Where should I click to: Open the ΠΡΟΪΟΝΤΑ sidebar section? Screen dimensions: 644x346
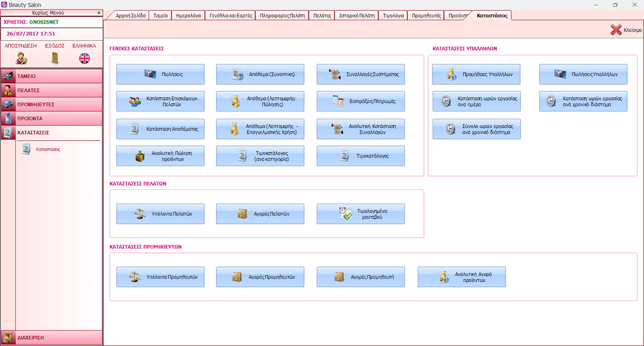[52, 119]
